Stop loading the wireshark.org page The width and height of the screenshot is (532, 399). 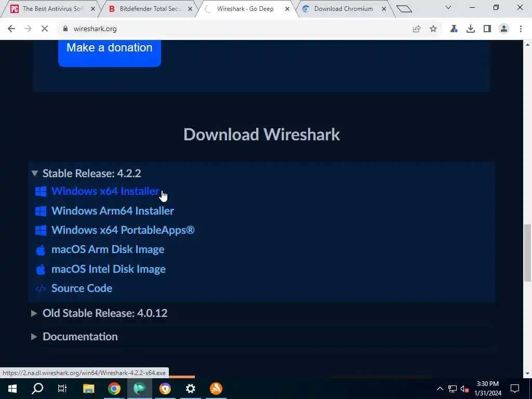(45, 29)
